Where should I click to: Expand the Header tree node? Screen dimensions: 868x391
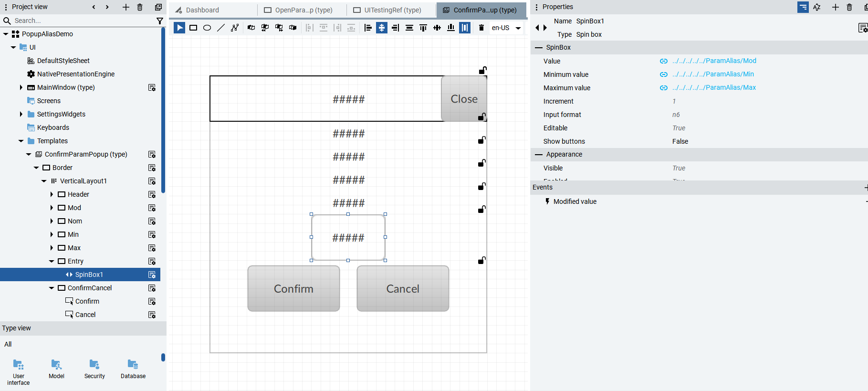coord(52,194)
